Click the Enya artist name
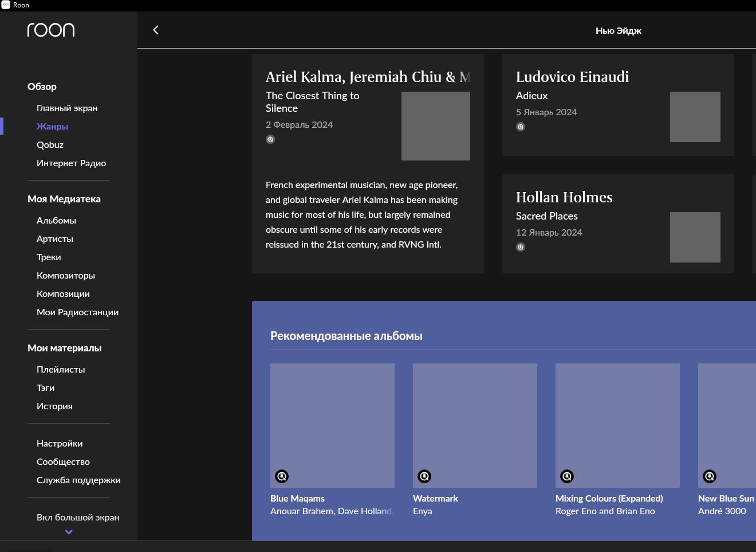The image size is (756, 552). [423, 511]
